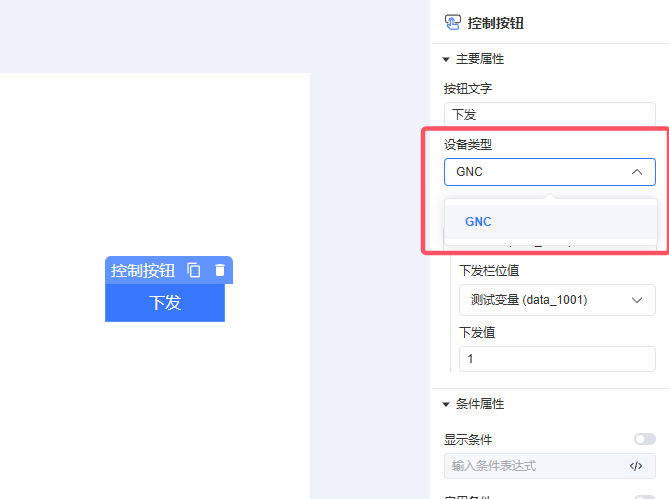Click the 控制按钮 title in the properties panel
Screen dimensions: 669x499
coord(495,22)
